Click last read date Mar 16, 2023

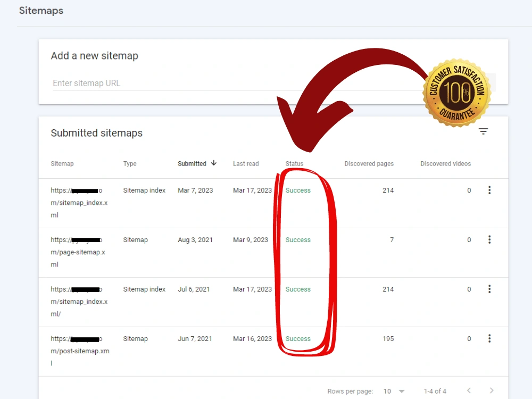pyautogui.click(x=252, y=338)
